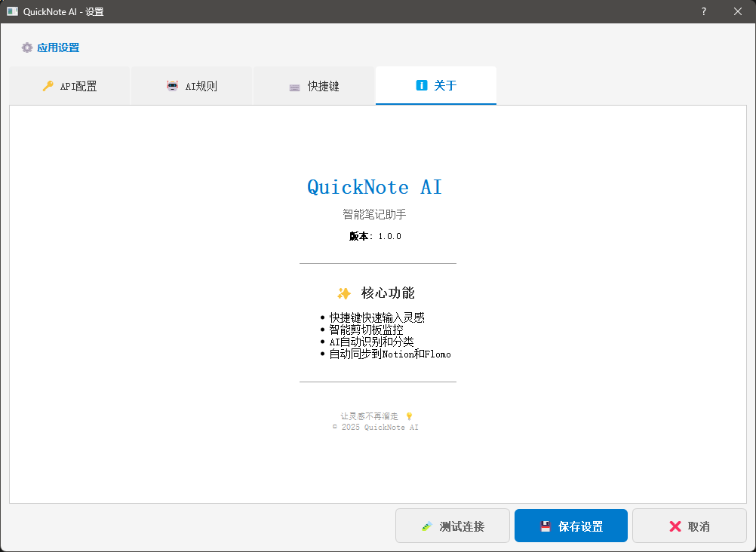Select the 快捷键 tab
This screenshot has height=552, width=756.
click(x=314, y=86)
